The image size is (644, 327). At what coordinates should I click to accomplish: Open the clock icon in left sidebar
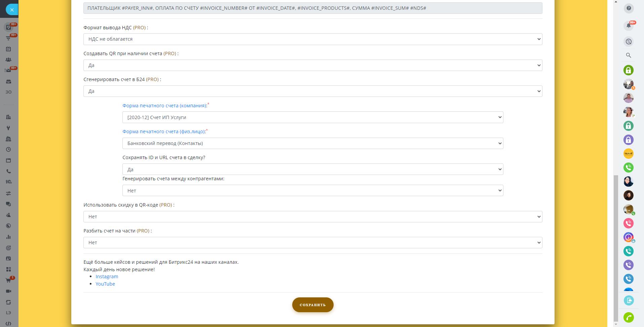click(x=8, y=149)
